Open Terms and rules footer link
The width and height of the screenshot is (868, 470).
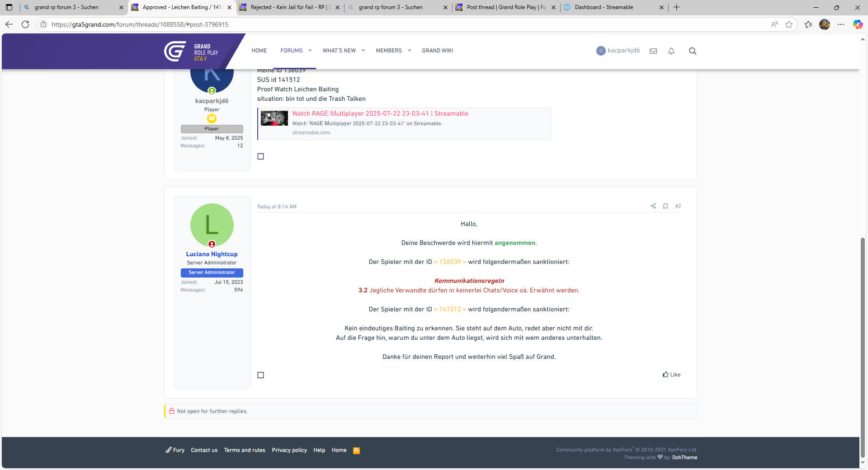245,450
